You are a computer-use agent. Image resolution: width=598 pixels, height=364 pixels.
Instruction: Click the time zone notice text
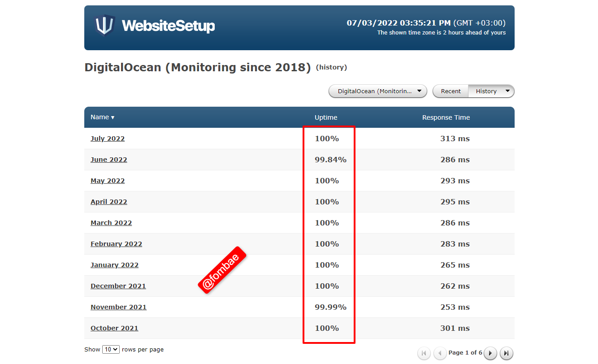pyautogui.click(x=441, y=33)
